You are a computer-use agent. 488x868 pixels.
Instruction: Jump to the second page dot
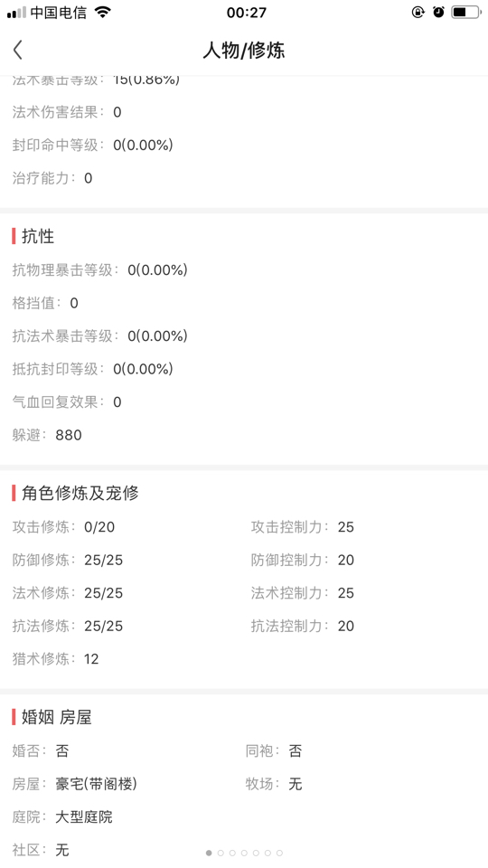coord(221,853)
